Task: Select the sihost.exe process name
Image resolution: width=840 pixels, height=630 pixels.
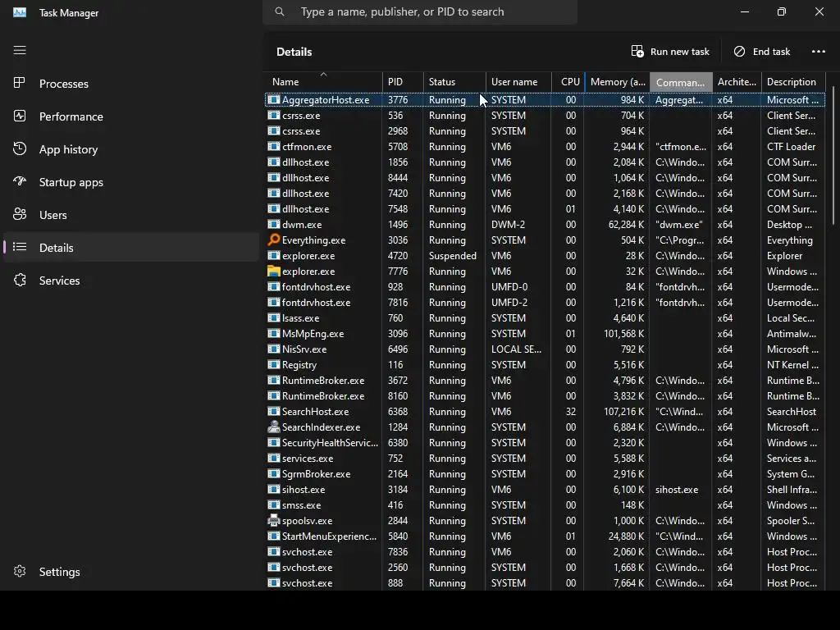Action: click(304, 489)
